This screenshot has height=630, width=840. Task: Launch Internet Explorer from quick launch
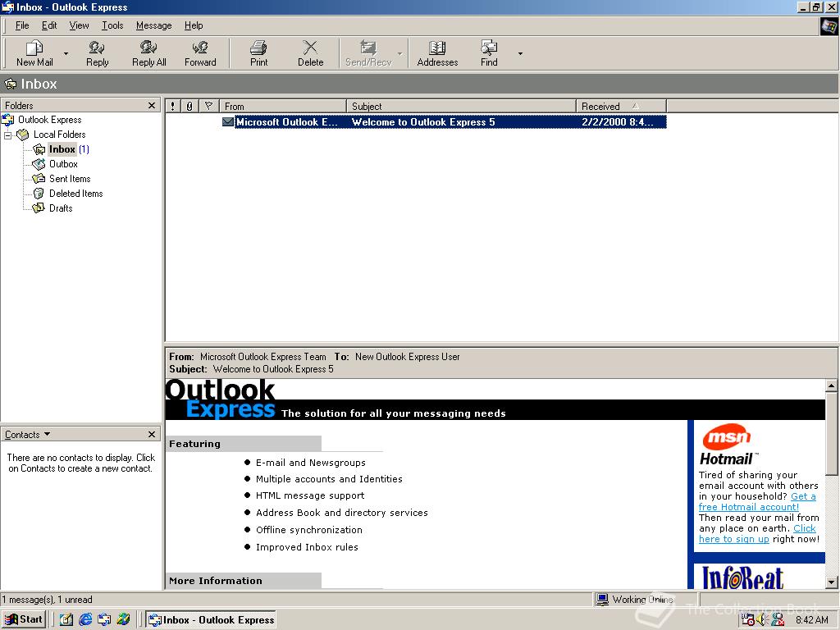point(85,619)
